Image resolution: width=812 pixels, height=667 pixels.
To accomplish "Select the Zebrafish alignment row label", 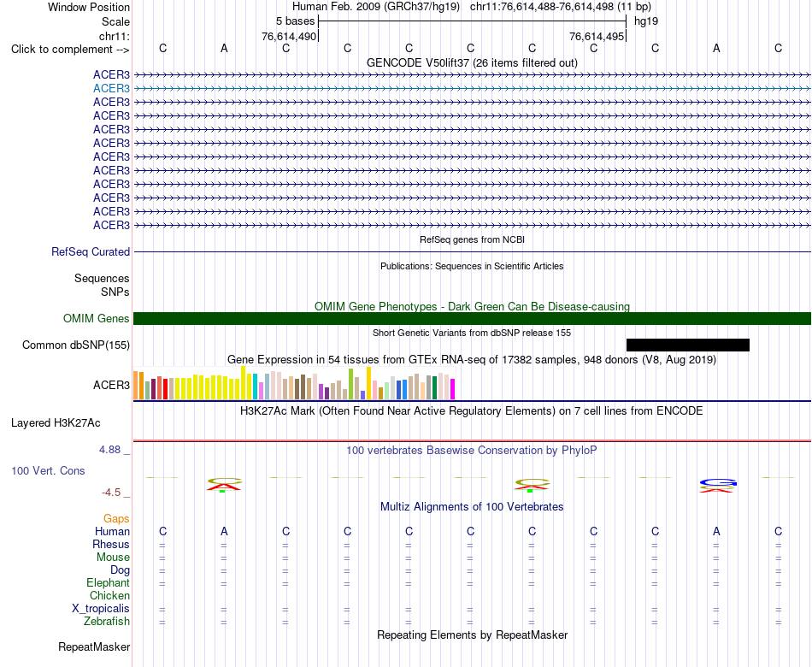I will (107, 621).
